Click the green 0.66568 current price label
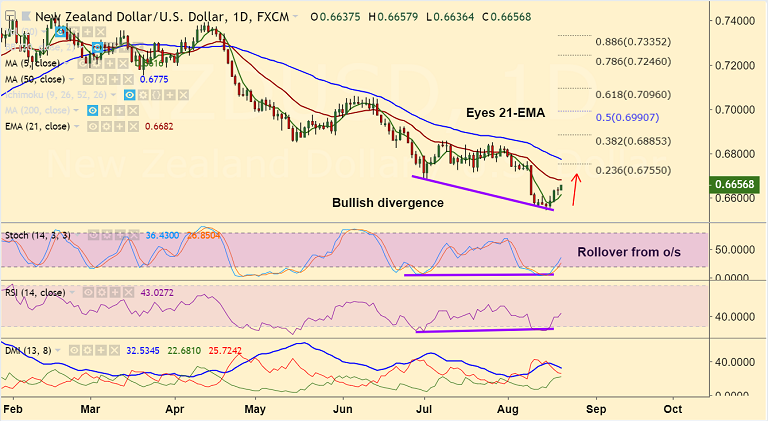 [x=734, y=185]
